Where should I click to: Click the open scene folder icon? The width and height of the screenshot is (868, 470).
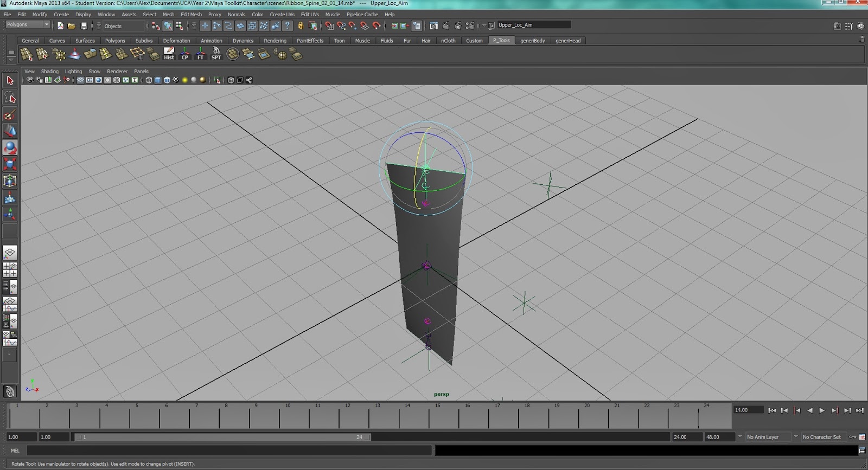[72, 25]
